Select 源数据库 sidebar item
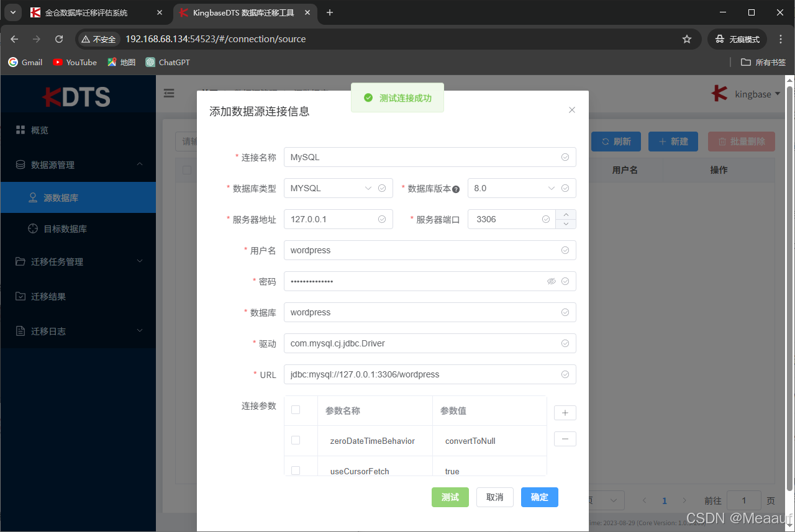 pyautogui.click(x=78, y=197)
